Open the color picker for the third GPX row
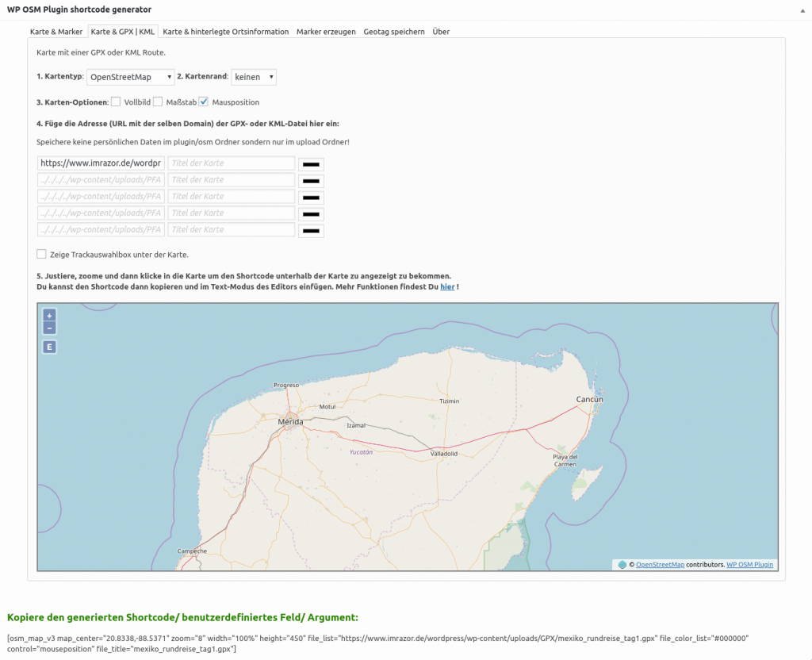Screen dimensions: 812x660 pos(309,196)
